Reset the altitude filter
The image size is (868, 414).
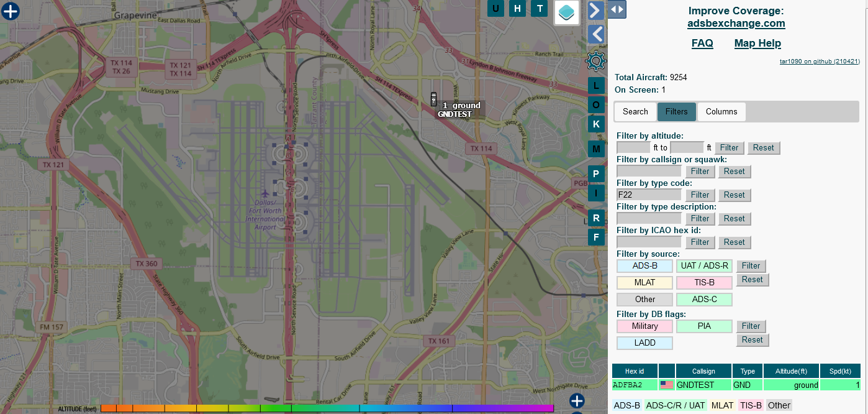[x=764, y=148]
